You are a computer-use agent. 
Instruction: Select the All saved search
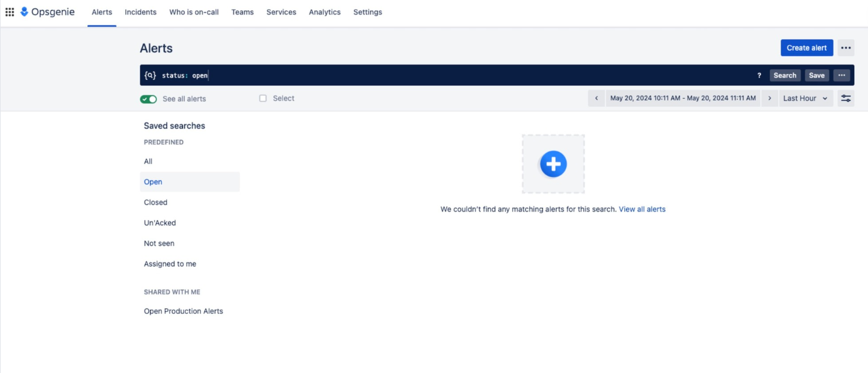190,161
